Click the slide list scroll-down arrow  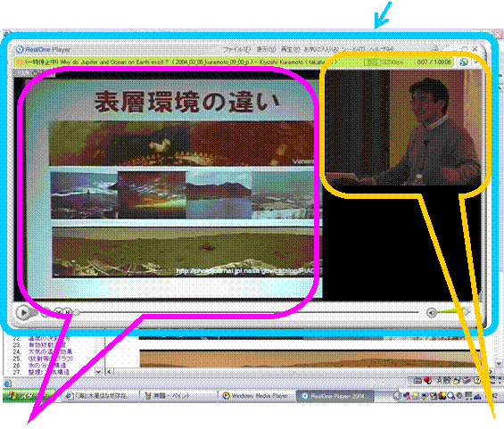99,372
